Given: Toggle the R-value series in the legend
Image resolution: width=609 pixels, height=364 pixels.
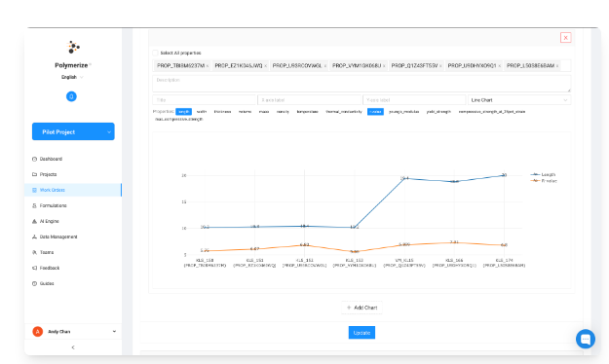Looking at the screenshot, I should [544, 181].
